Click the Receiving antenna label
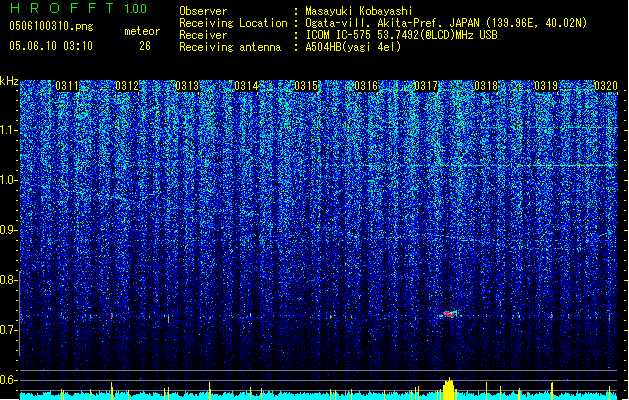The image size is (629, 400). [230, 47]
